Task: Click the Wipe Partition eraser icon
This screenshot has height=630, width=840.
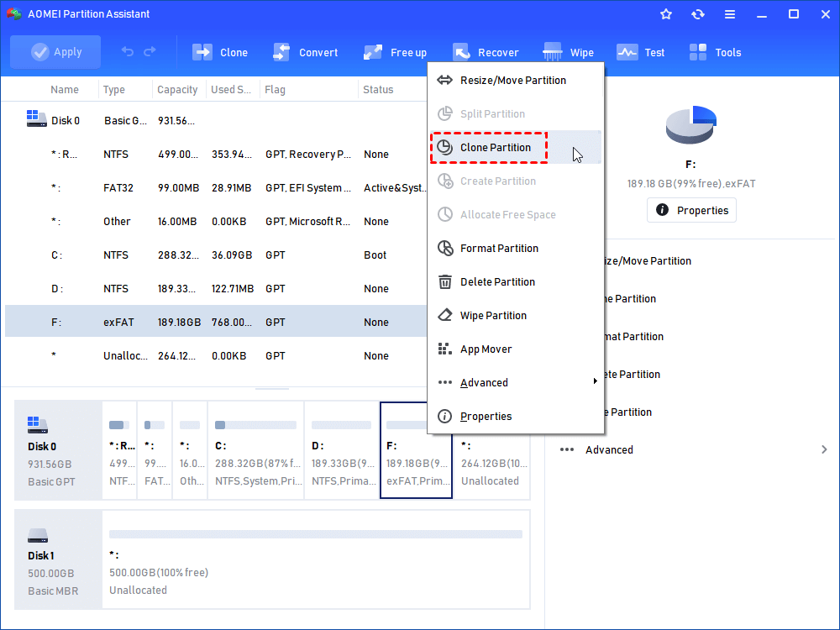Action: pyautogui.click(x=445, y=315)
